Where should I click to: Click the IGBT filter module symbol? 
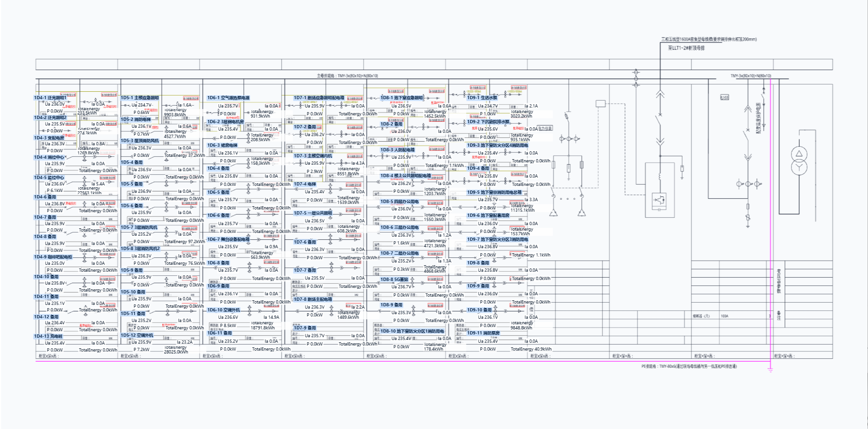point(659,200)
